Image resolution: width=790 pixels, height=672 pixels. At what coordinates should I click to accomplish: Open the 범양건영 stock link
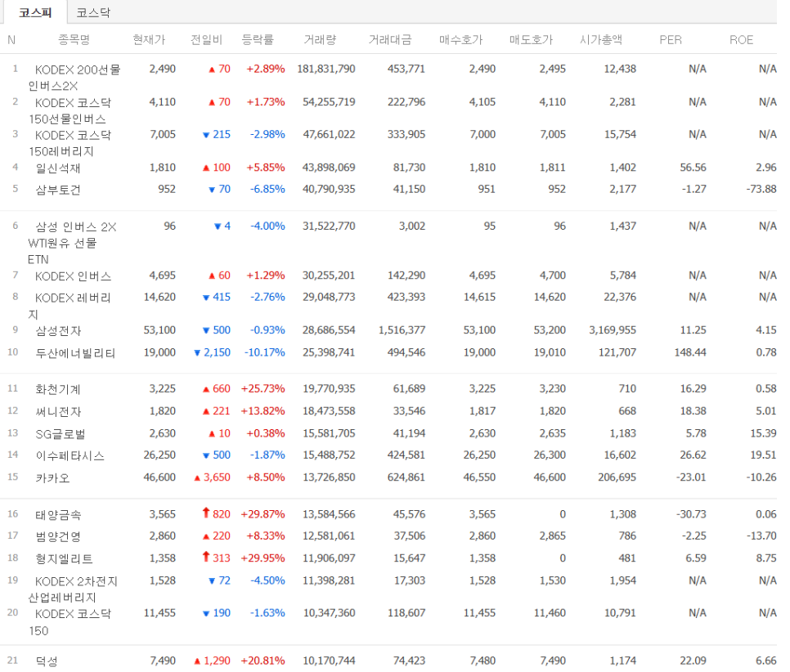point(58,536)
